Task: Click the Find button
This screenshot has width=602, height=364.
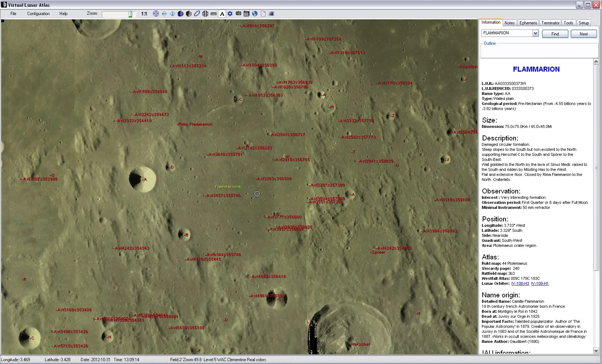Action: pyautogui.click(x=555, y=34)
